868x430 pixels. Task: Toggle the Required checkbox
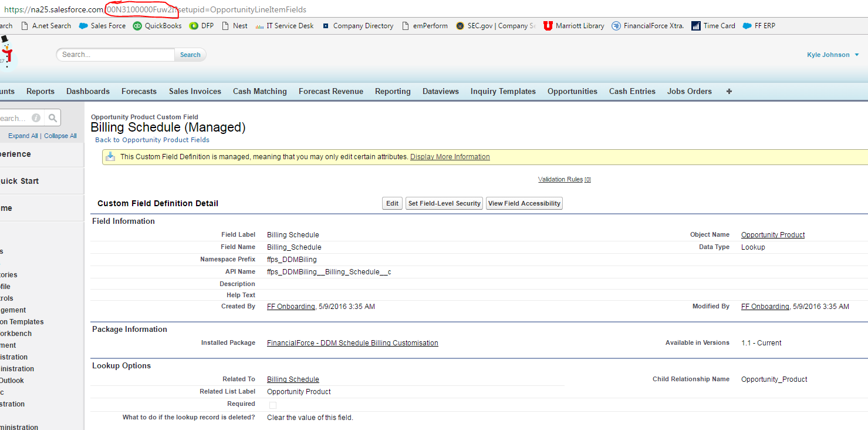coord(273,405)
